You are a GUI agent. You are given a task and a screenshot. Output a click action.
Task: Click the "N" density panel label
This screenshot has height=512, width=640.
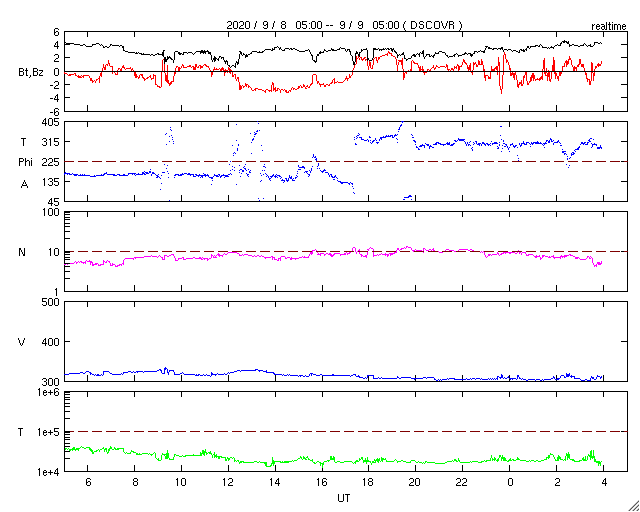(22, 252)
